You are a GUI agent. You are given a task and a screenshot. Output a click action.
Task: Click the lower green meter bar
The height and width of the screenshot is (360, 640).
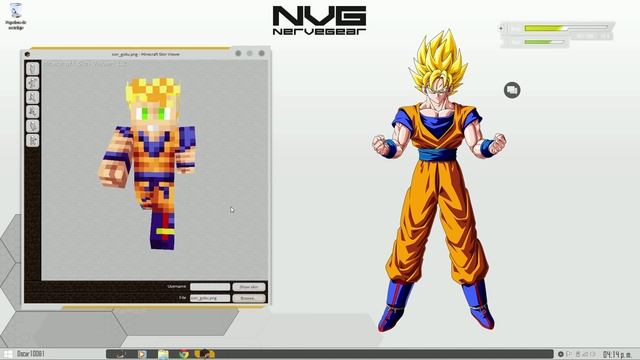pyautogui.click(x=544, y=42)
